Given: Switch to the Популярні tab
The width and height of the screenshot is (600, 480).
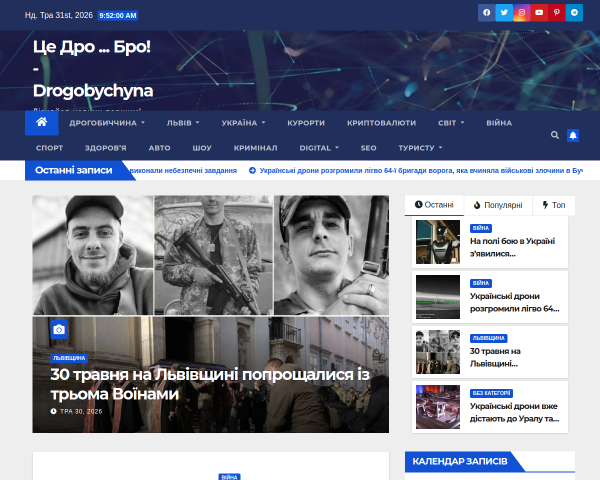Looking at the screenshot, I should [x=498, y=205].
